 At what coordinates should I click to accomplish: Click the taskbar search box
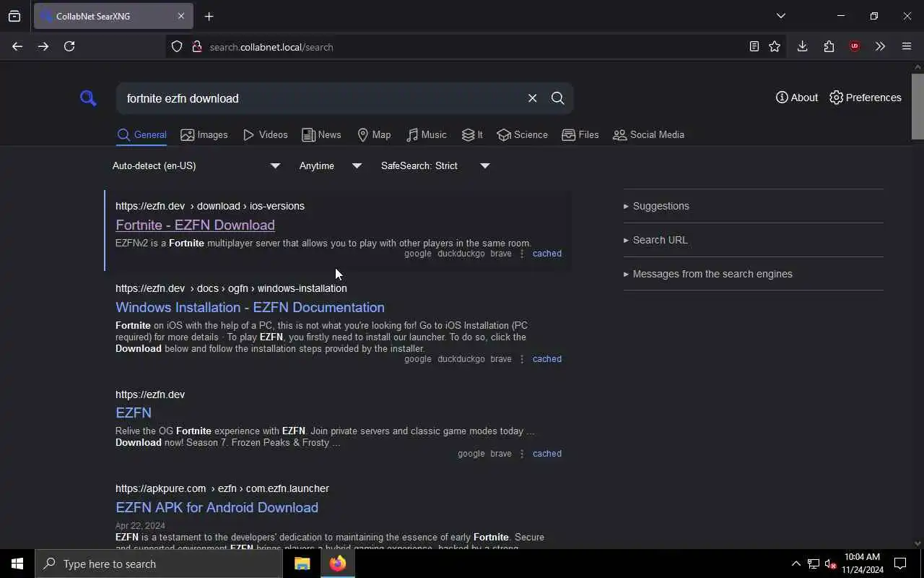tap(159, 564)
